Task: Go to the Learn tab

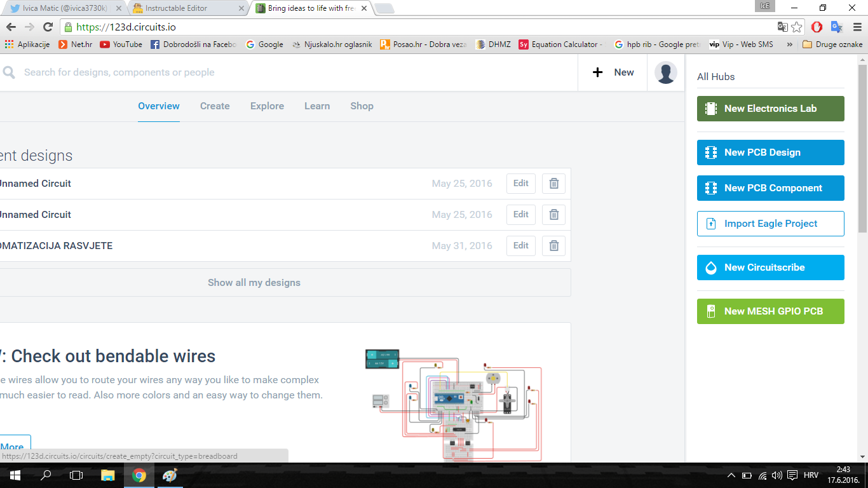Action: (x=317, y=106)
